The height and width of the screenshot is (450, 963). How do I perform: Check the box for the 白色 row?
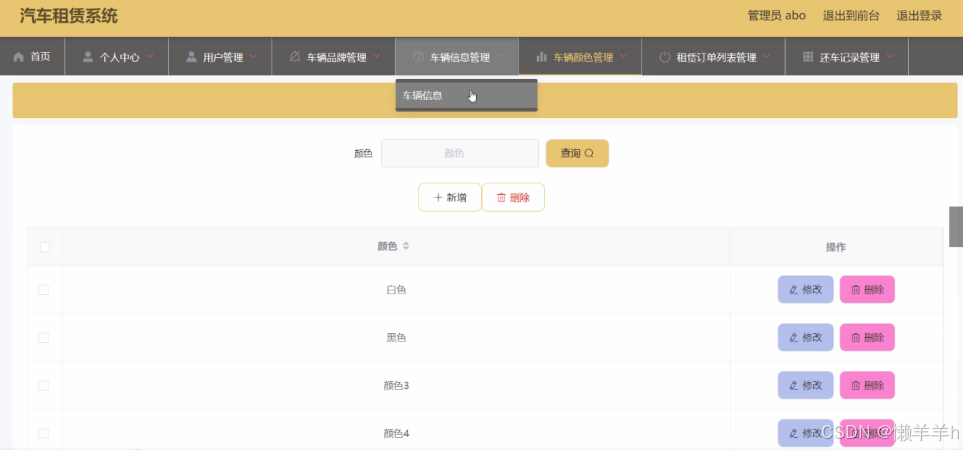coord(44,290)
